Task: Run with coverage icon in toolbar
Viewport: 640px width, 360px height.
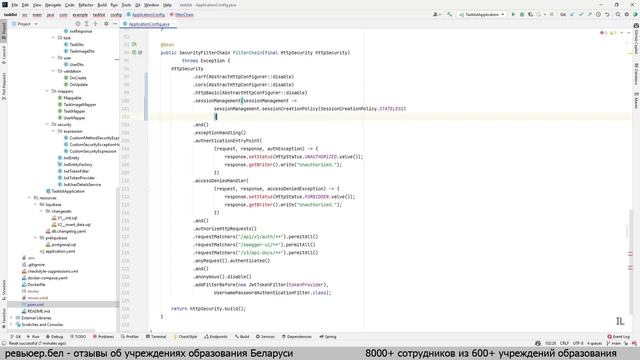Action: [530, 14]
